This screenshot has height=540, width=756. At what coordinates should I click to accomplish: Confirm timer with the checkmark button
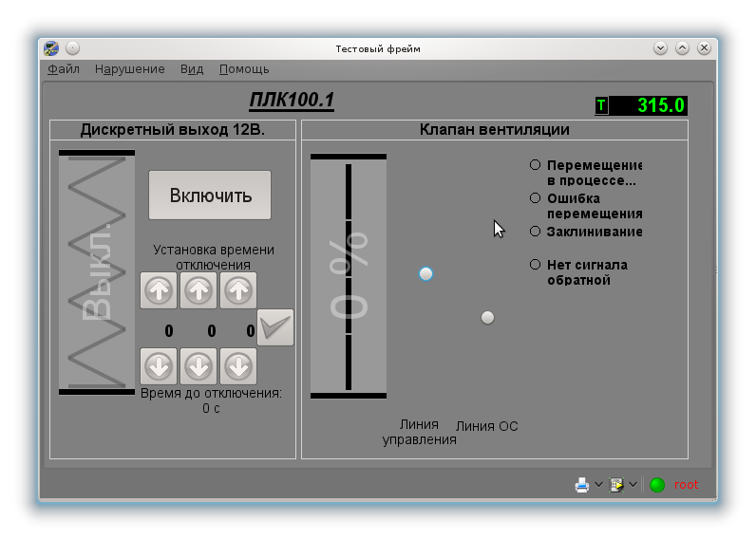275,327
